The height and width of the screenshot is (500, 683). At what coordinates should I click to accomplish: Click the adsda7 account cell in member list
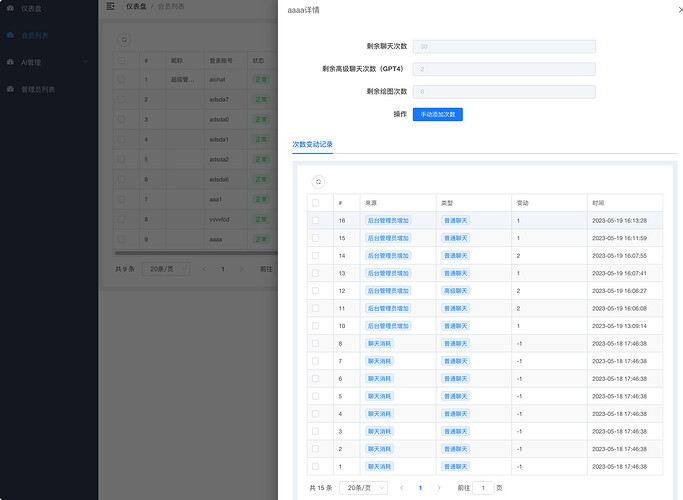click(x=219, y=99)
